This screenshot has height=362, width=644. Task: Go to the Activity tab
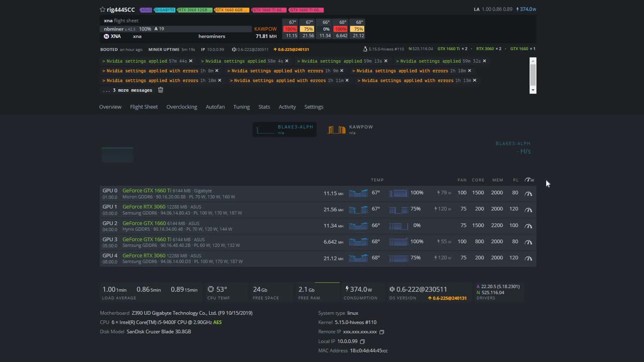[287, 107]
